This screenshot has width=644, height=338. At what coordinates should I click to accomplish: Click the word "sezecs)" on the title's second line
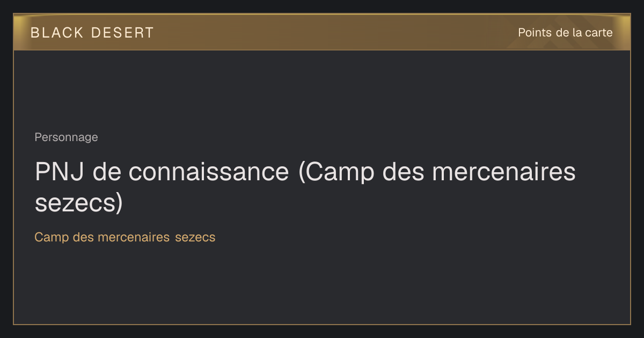pos(79,203)
